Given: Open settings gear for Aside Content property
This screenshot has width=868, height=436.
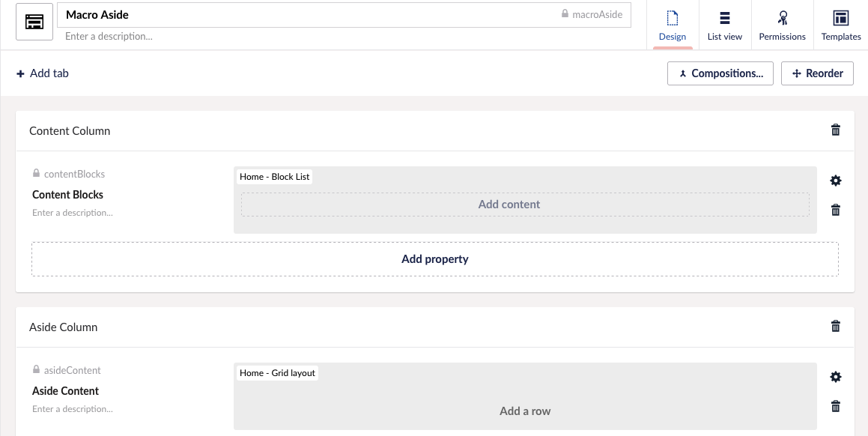Looking at the screenshot, I should point(836,377).
